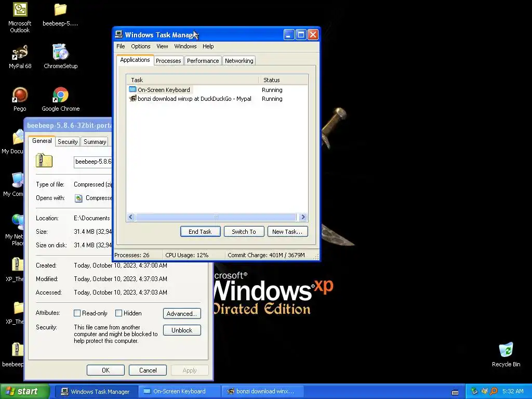
Task: Switch to the Summary tab in properties
Action: [95, 142]
